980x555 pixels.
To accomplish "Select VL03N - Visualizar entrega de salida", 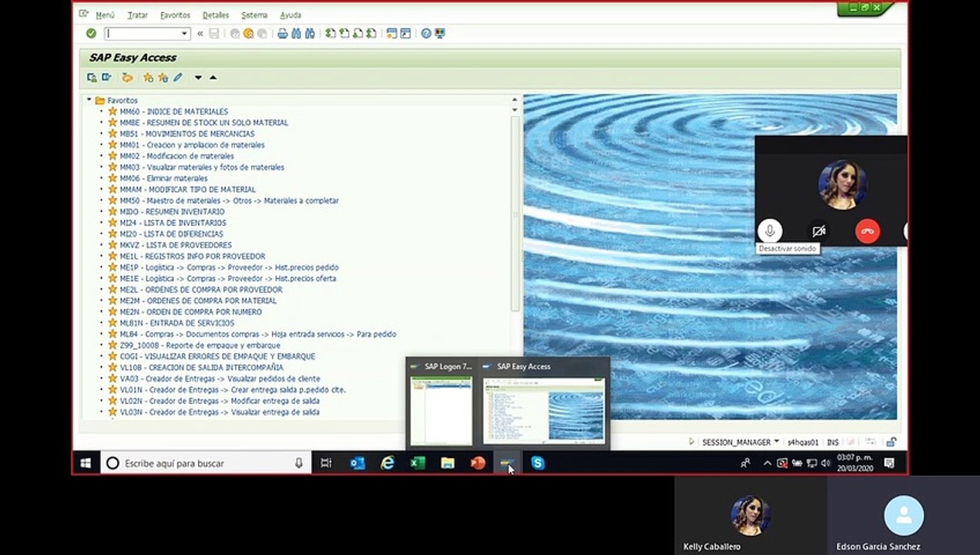I will coord(220,412).
